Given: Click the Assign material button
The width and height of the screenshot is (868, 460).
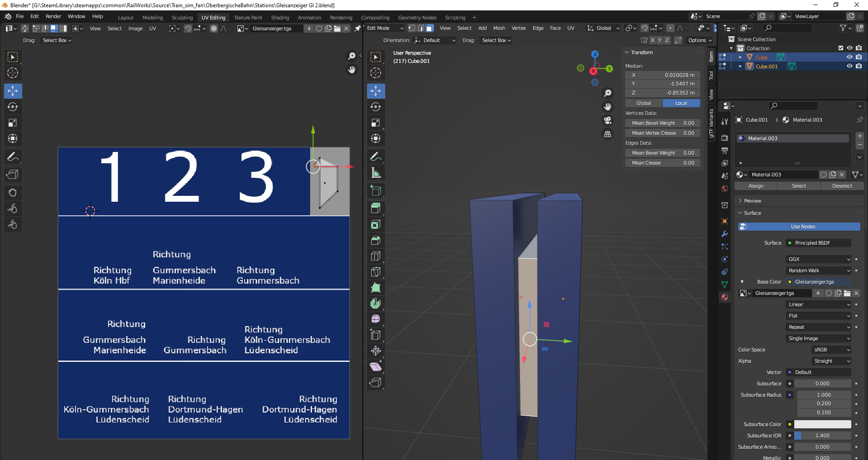Looking at the screenshot, I should point(755,186).
